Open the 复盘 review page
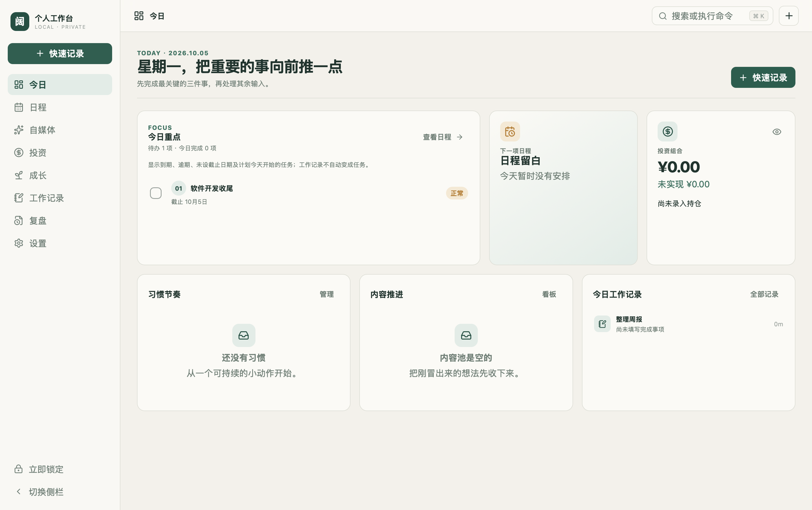The height and width of the screenshot is (510, 812). click(x=60, y=220)
